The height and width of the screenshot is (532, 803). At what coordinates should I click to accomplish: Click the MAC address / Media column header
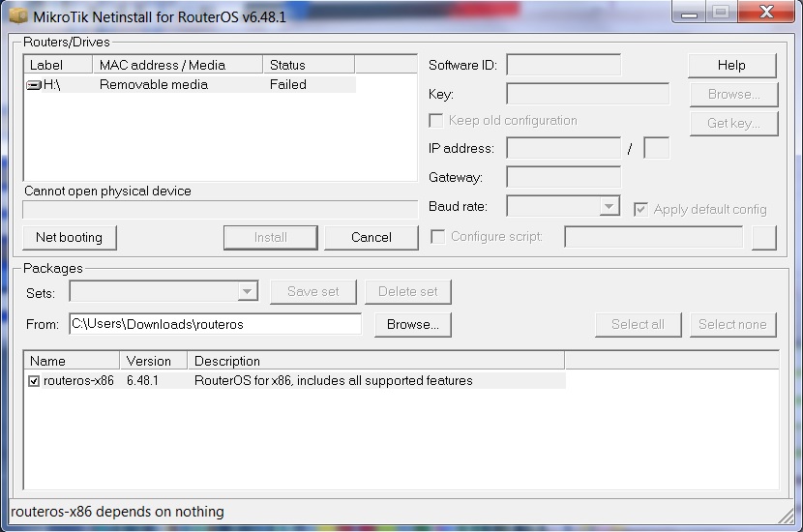[178, 65]
